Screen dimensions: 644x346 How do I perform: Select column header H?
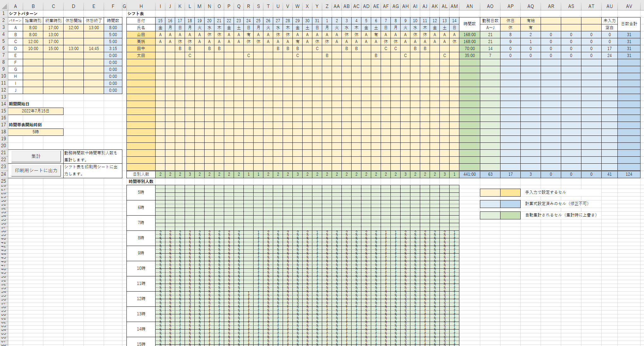pos(141,6)
